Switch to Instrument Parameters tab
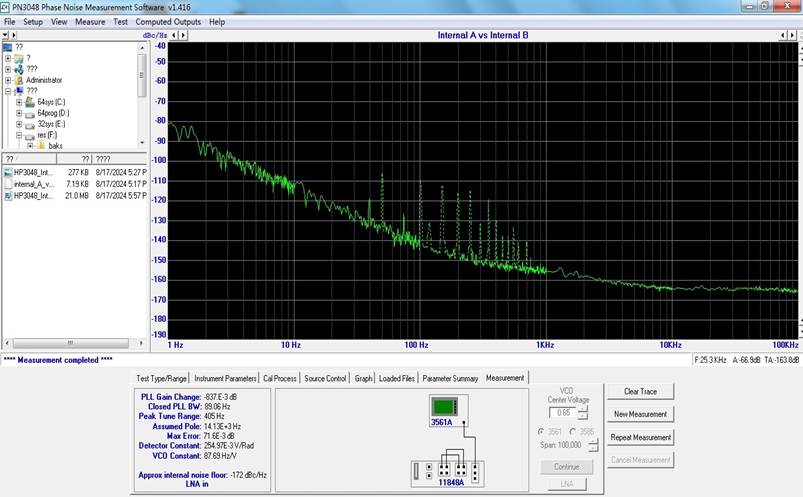This screenshot has height=497, width=803. click(x=225, y=378)
